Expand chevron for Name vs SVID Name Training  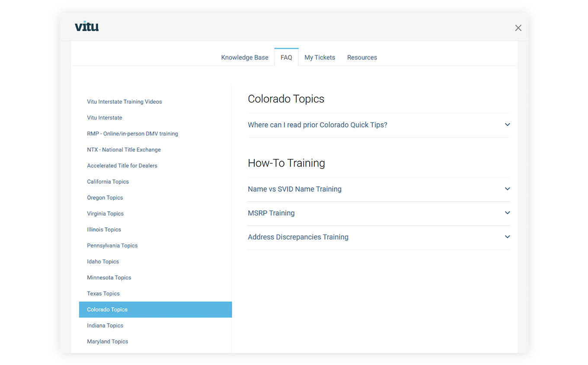tap(507, 189)
